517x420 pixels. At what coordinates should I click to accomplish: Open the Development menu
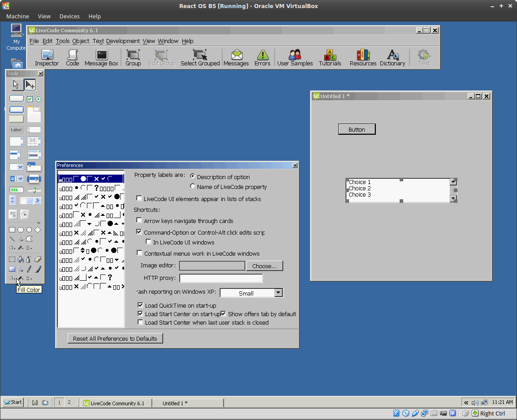pyautogui.click(x=123, y=41)
